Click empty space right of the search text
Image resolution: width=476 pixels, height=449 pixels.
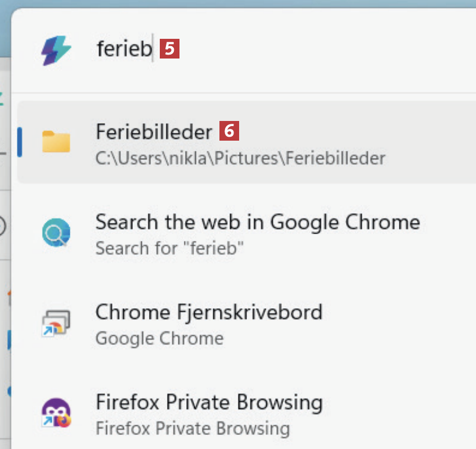[326, 50]
